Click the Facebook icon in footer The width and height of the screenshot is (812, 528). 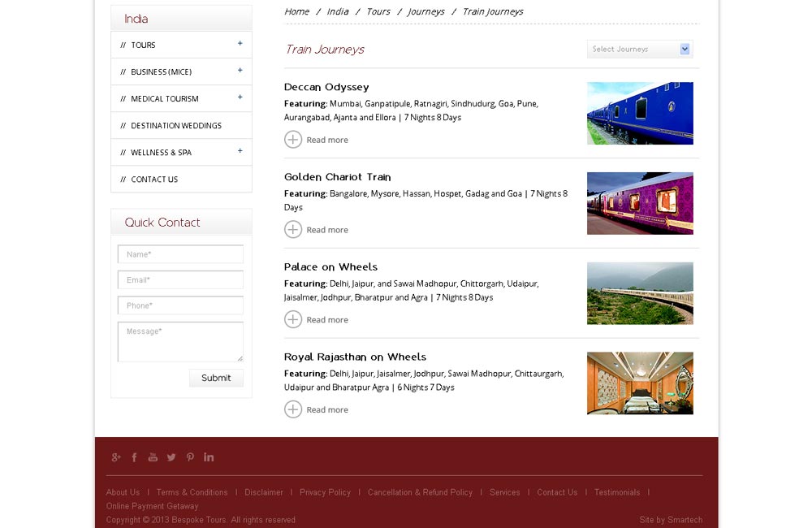(x=135, y=457)
